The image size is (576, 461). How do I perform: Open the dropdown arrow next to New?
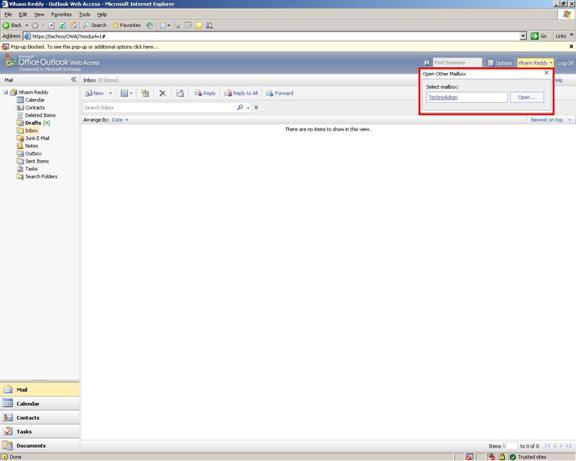[110, 93]
